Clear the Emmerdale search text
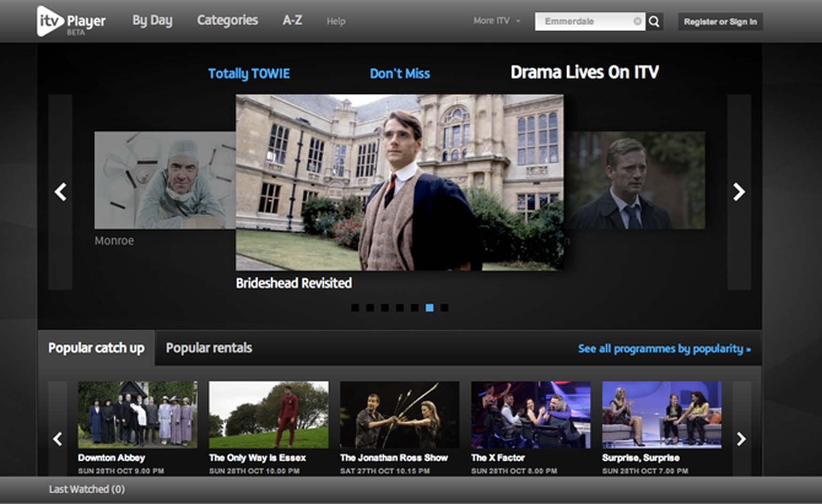Screen dimensions: 822x504 [637, 21]
